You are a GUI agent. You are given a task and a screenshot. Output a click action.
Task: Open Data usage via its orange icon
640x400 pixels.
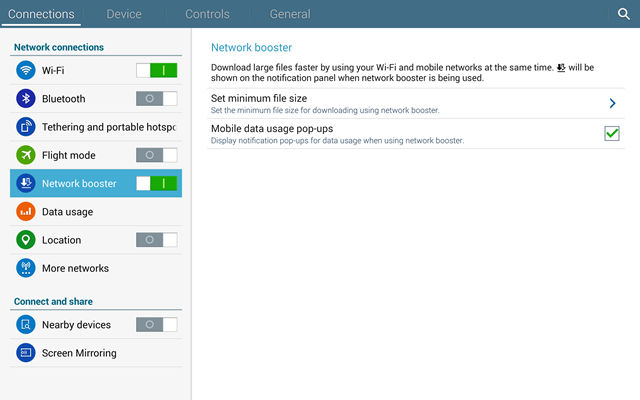coord(26,211)
